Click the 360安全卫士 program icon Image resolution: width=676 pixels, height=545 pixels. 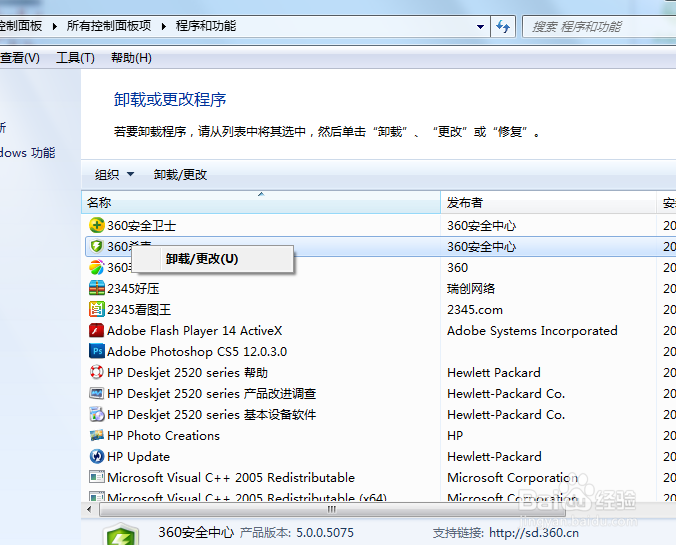point(97,225)
